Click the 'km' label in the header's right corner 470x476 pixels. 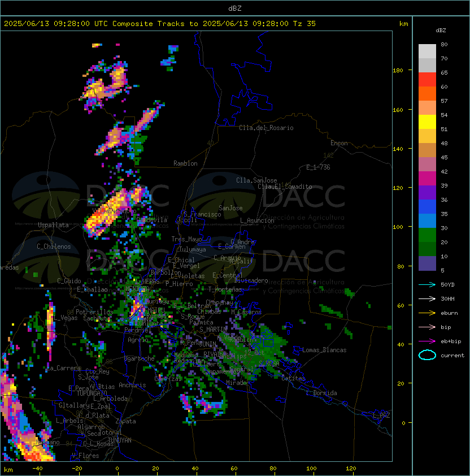click(403, 24)
